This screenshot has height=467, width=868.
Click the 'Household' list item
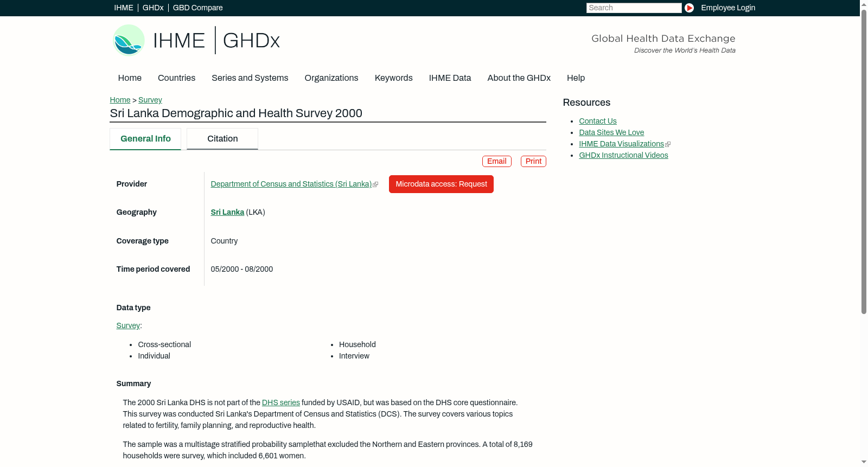click(x=358, y=345)
